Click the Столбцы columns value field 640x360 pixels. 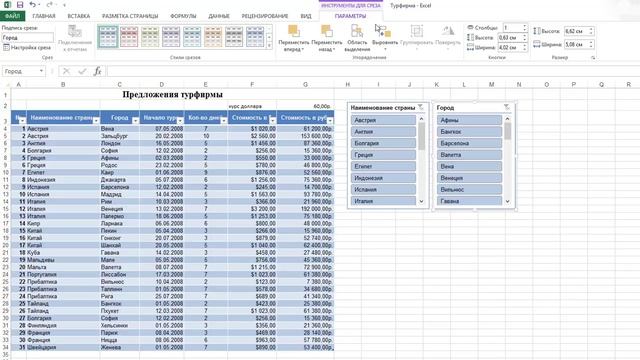512,28
